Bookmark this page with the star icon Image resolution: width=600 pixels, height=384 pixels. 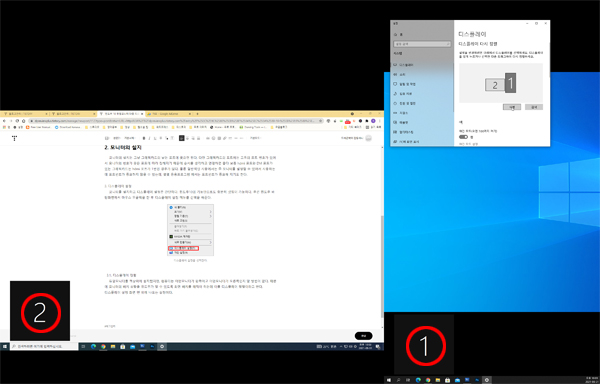click(320, 121)
